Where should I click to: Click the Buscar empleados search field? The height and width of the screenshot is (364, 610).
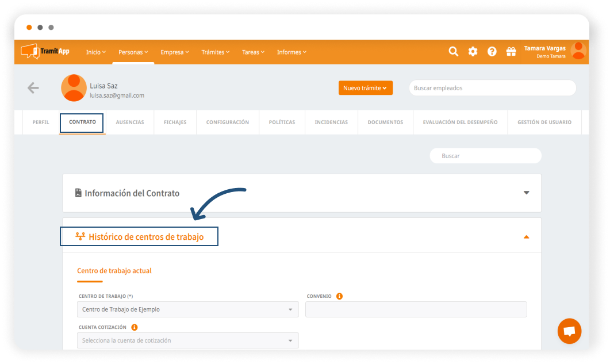coord(492,88)
